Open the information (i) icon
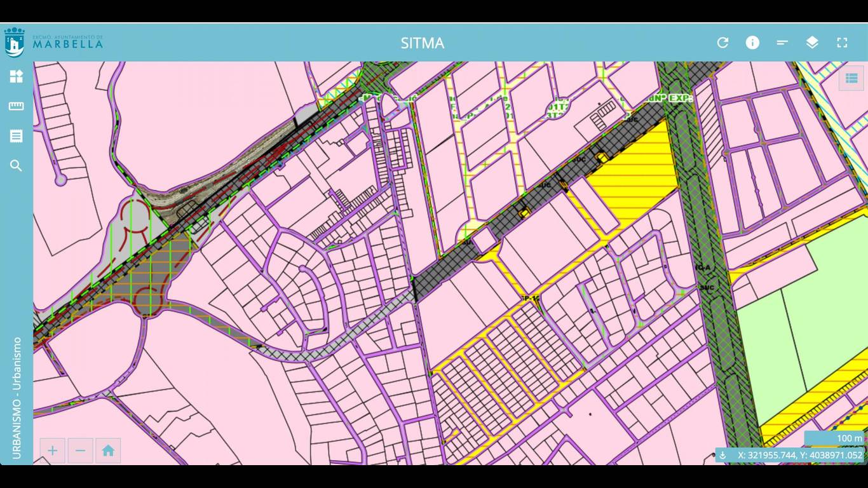Image resolution: width=868 pixels, height=488 pixels. click(752, 43)
